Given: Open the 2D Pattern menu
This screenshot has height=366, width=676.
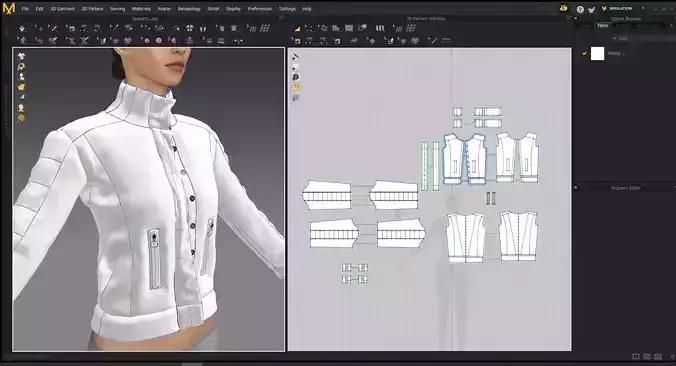Looking at the screenshot, I should pyautogui.click(x=92, y=9).
